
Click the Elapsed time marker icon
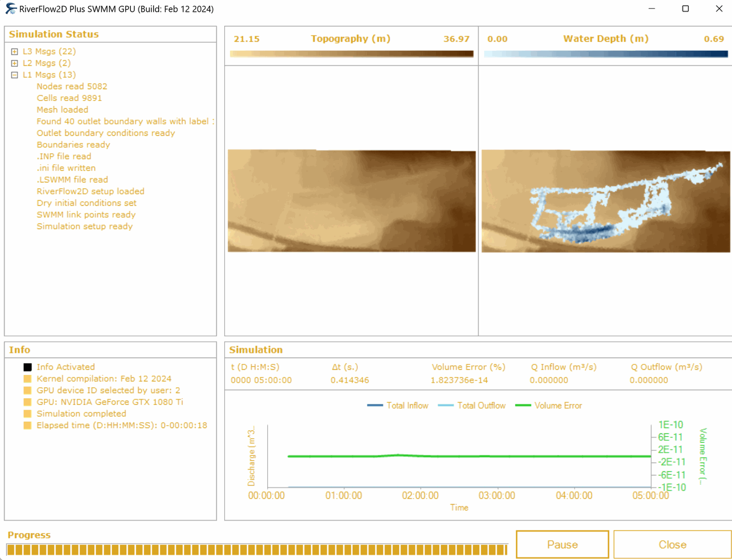(27, 425)
